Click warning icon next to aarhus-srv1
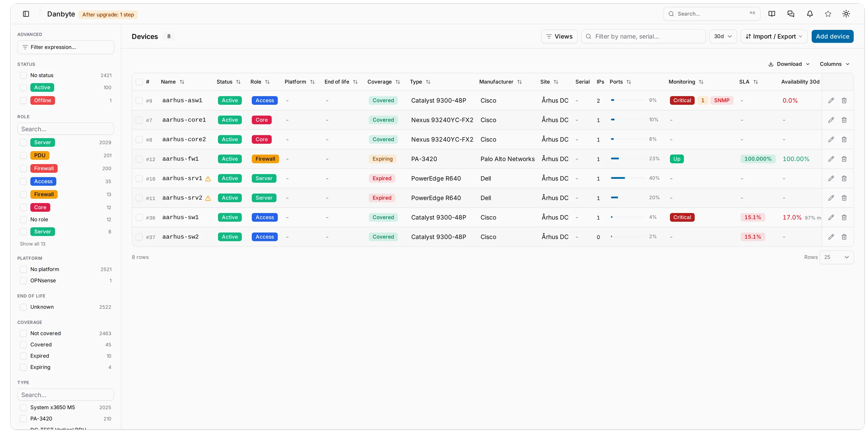 pyautogui.click(x=208, y=179)
